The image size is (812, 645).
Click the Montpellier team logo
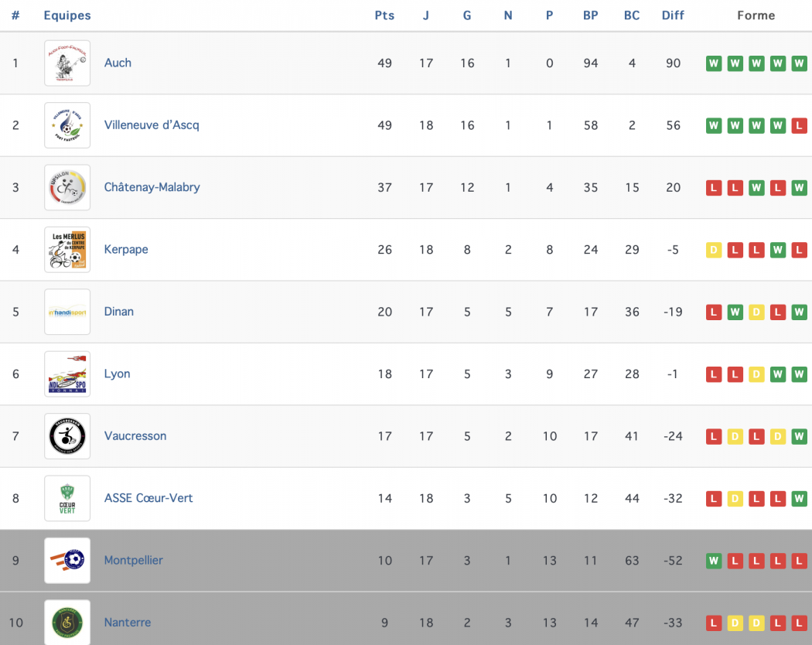pos(67,561)
